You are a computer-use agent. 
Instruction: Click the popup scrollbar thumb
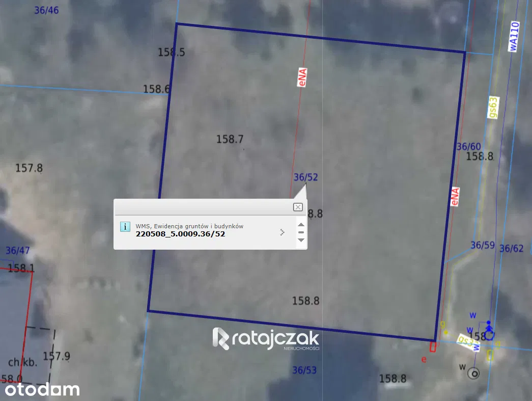(301, 232)
